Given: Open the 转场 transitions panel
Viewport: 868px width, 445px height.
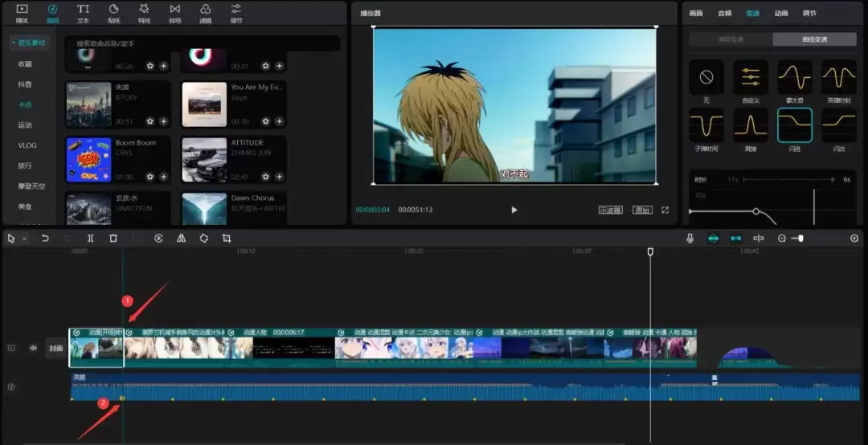Looking at the screenshot, I should pos(174,12).
